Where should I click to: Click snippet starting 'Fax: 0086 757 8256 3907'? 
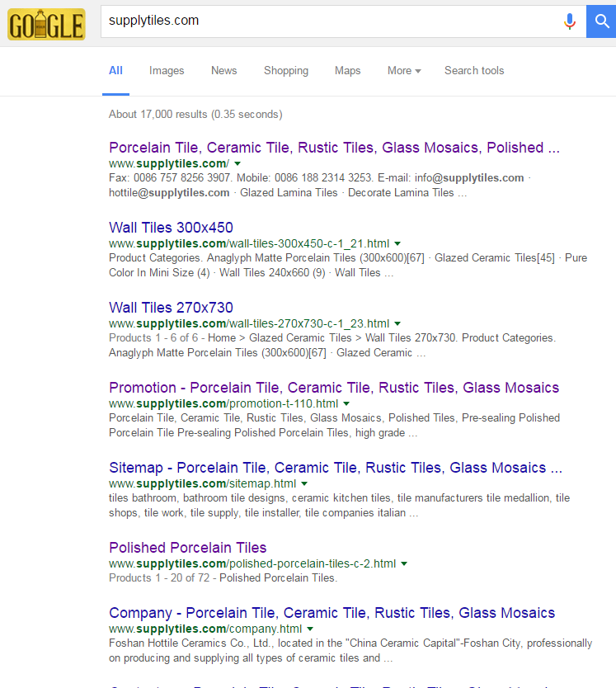(x=320, y=185)
